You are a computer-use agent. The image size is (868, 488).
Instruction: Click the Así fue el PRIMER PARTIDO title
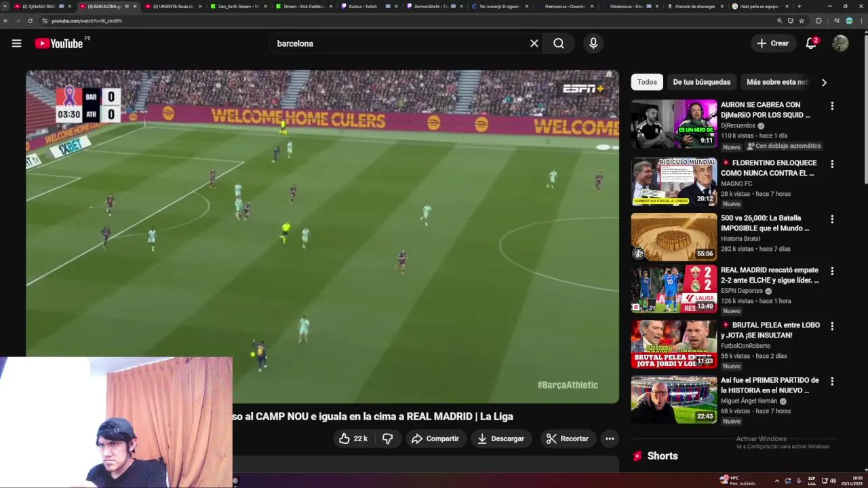click(x=770, y=385)
